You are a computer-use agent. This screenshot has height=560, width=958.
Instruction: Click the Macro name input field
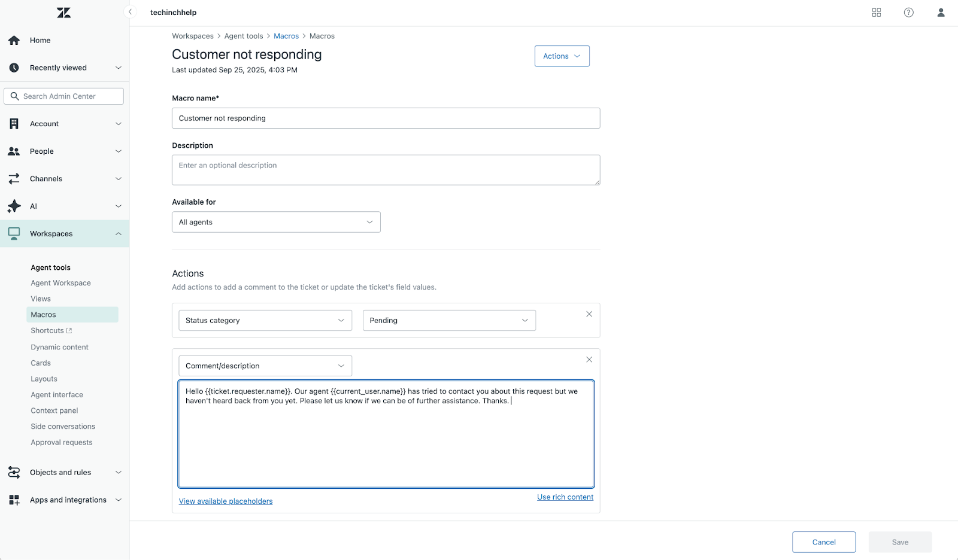point(386,118)
